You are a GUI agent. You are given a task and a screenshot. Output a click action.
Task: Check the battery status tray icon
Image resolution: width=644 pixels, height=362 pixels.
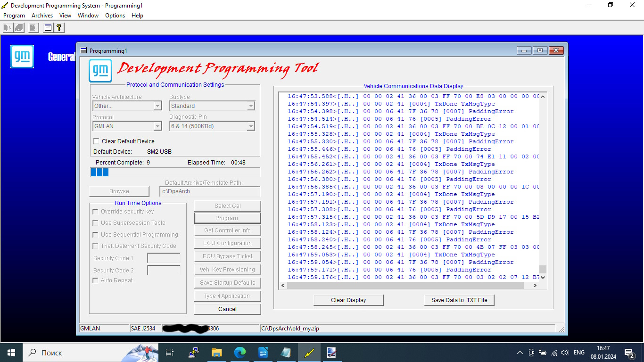point(543,353)
